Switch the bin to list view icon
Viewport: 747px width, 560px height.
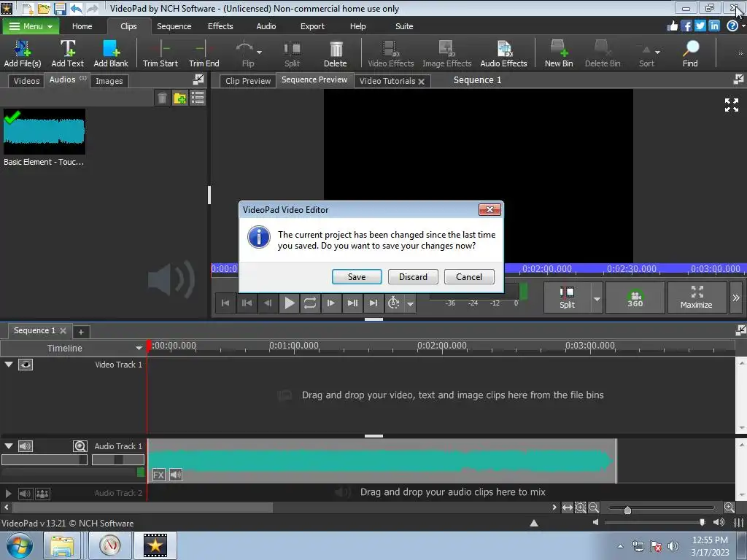point(197,98)
